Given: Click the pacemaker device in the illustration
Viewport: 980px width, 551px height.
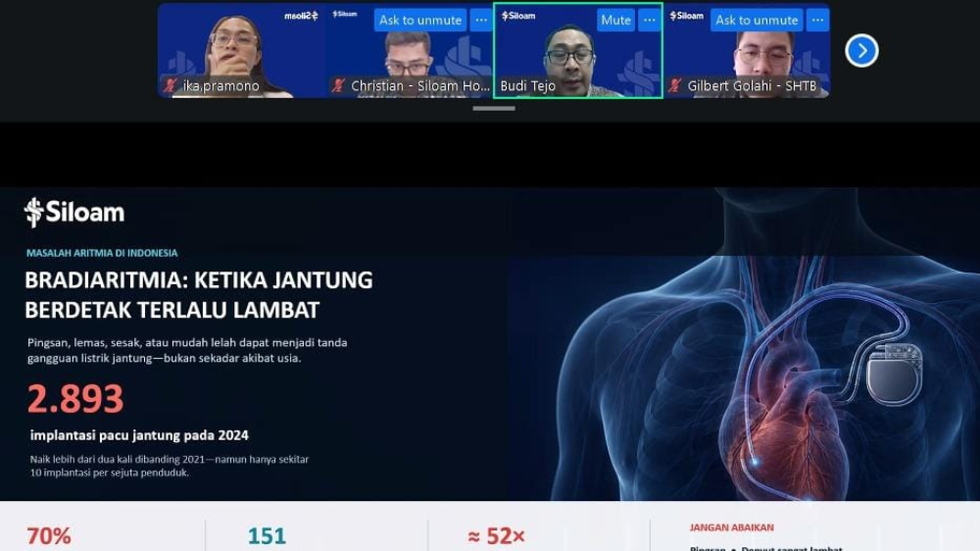Looking at the screenshot, I should click(x=895, y=374).
